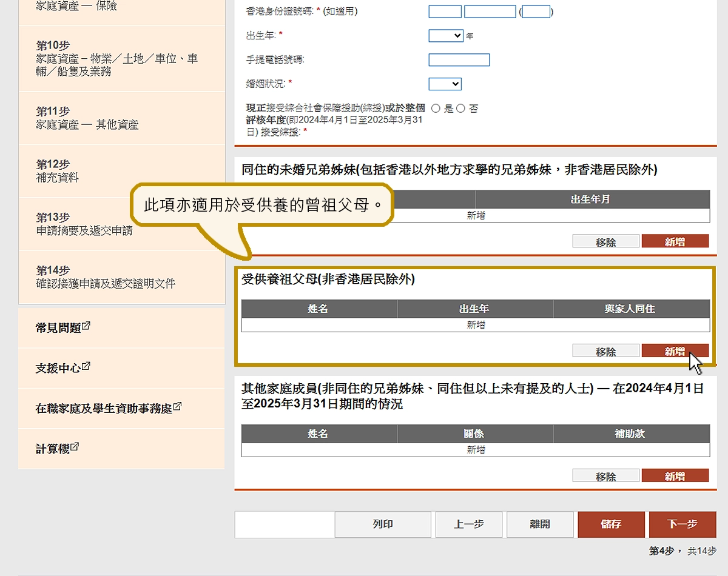This screenshot has width=728, height=576.
Task: Click external link icon next to 支援中心
Action: [86, 366]
